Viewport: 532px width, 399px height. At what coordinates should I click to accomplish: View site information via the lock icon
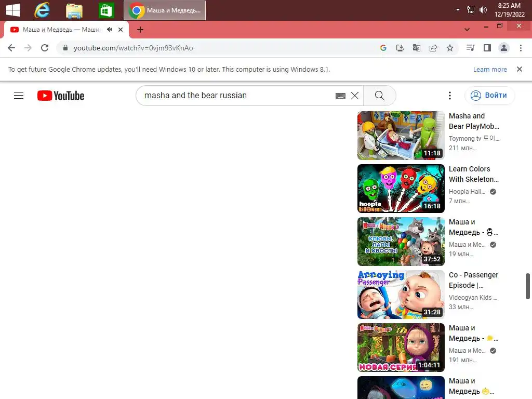pos(65,48)
